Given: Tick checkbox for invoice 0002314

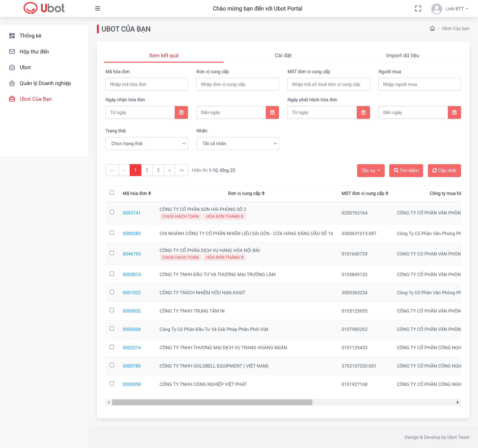Looking at the screenshot, I should 112,347.
